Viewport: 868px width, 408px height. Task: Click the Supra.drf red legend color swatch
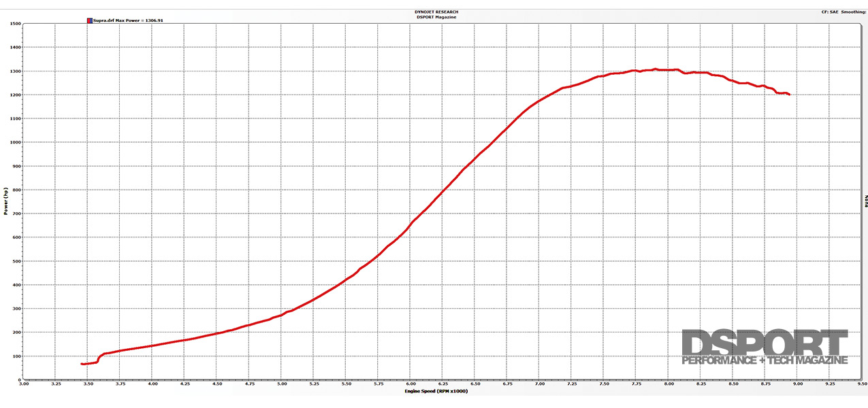(90, 20)
